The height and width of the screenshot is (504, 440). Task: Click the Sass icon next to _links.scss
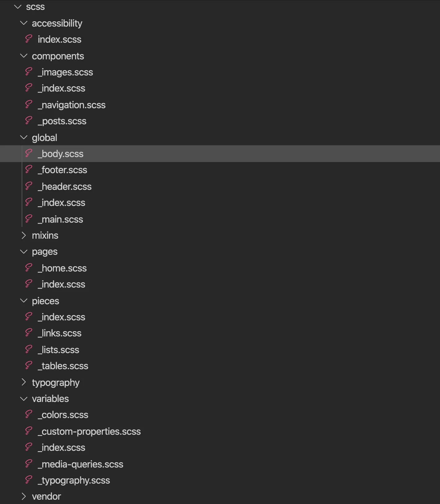29,333
